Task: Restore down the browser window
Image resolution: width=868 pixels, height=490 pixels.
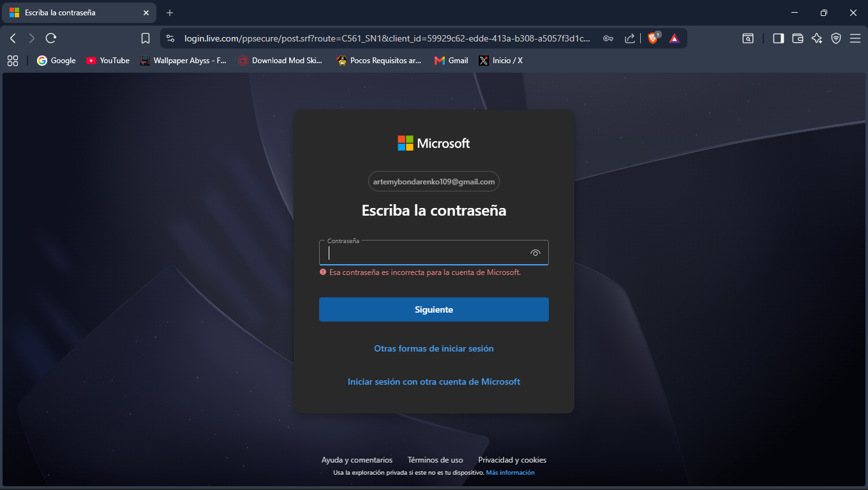Action: click(824, 13)
